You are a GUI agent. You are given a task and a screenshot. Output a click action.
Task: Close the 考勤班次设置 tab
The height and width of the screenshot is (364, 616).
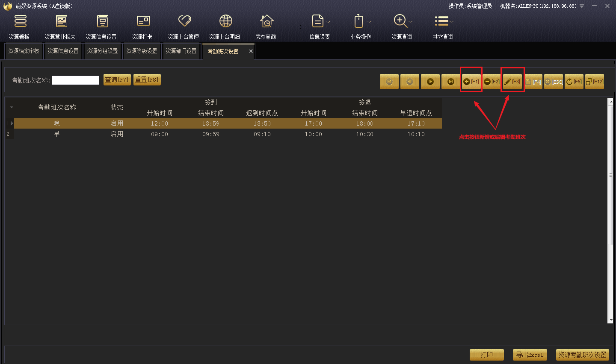(x=251, y=51)
